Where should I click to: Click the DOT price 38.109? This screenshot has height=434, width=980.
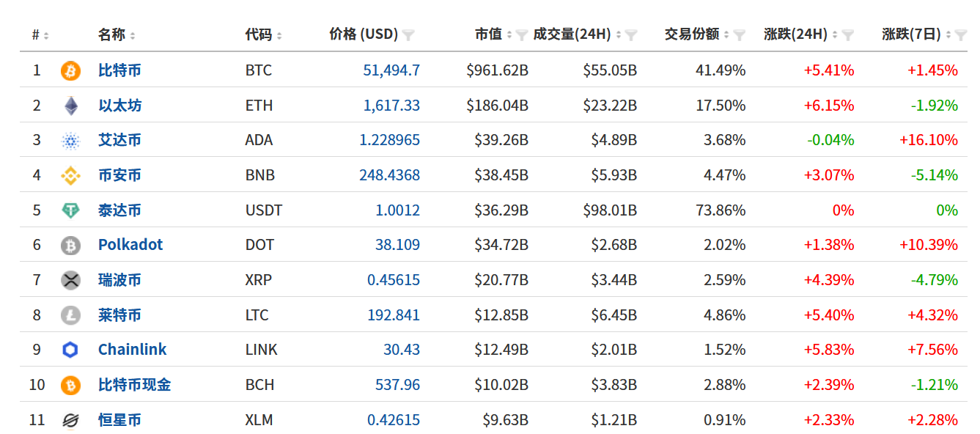[398, 245]
